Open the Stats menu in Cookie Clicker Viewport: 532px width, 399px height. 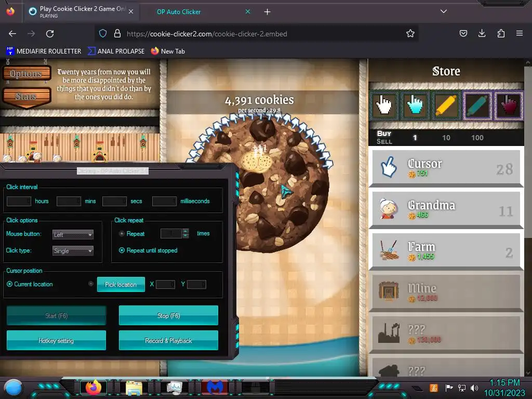26,97
